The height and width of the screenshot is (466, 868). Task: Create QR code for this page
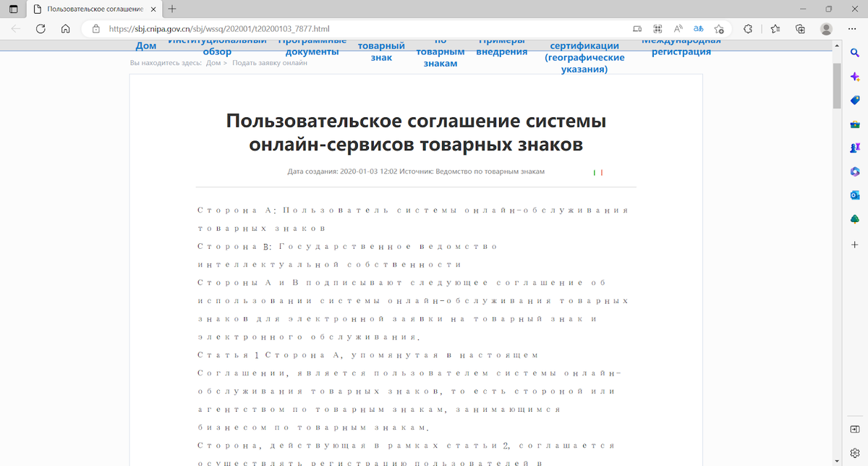click(658, 29)
